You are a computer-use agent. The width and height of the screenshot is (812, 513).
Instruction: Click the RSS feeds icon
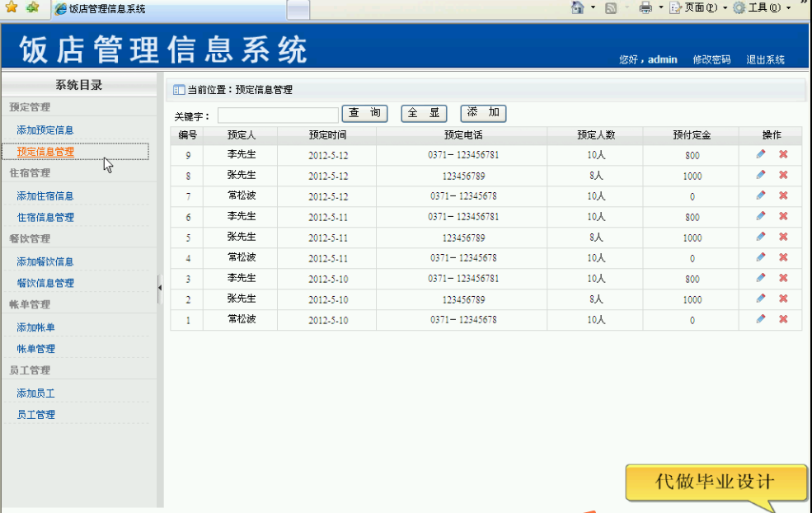tap(611, 7)
